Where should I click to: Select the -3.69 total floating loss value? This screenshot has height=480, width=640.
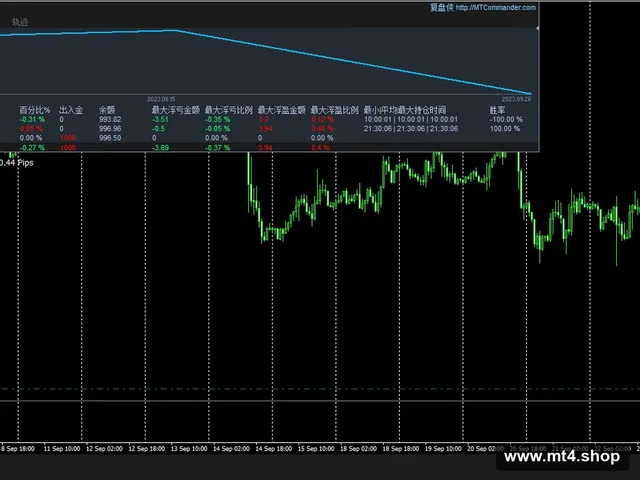pyautogui.click(x=160, y=147)
